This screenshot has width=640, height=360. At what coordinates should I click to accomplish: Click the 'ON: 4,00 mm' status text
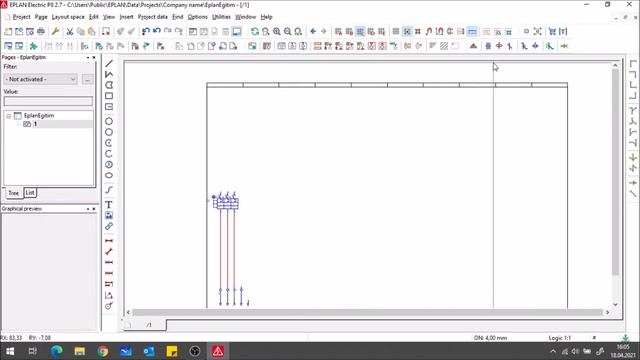(x=490, y=338)
